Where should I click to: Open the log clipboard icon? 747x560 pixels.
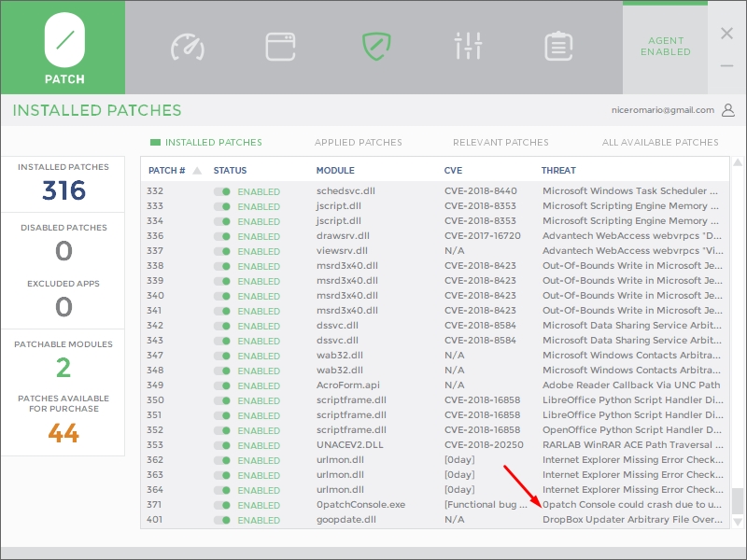pyautogui.click(x=558, y=46)
